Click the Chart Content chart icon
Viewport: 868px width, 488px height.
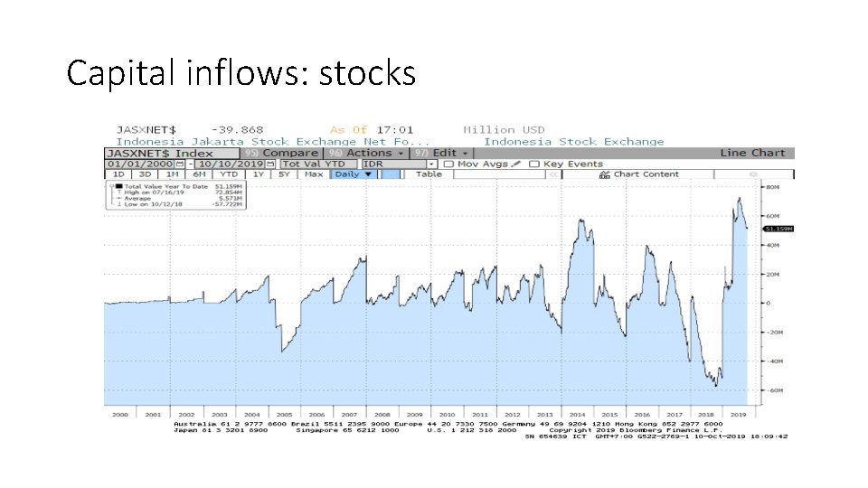pos(605,174)
